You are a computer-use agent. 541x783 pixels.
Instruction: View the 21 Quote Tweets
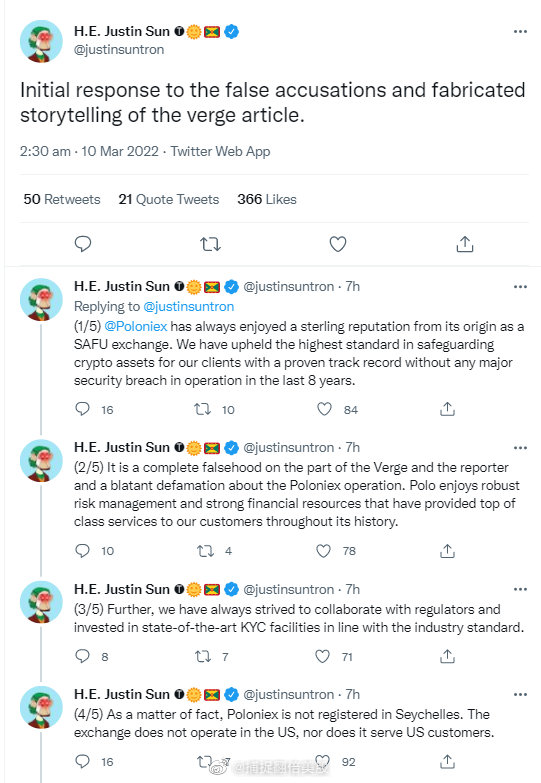tap(169, 199)
